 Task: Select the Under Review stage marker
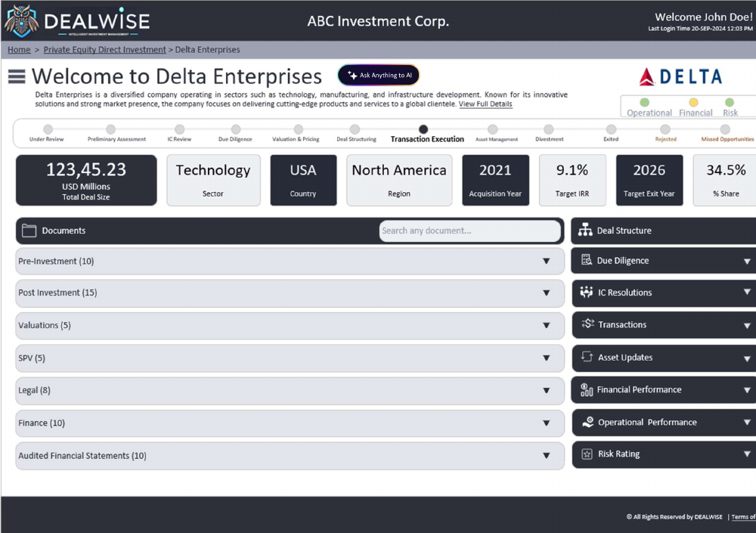pyautogui.click(x=48, y=129)
